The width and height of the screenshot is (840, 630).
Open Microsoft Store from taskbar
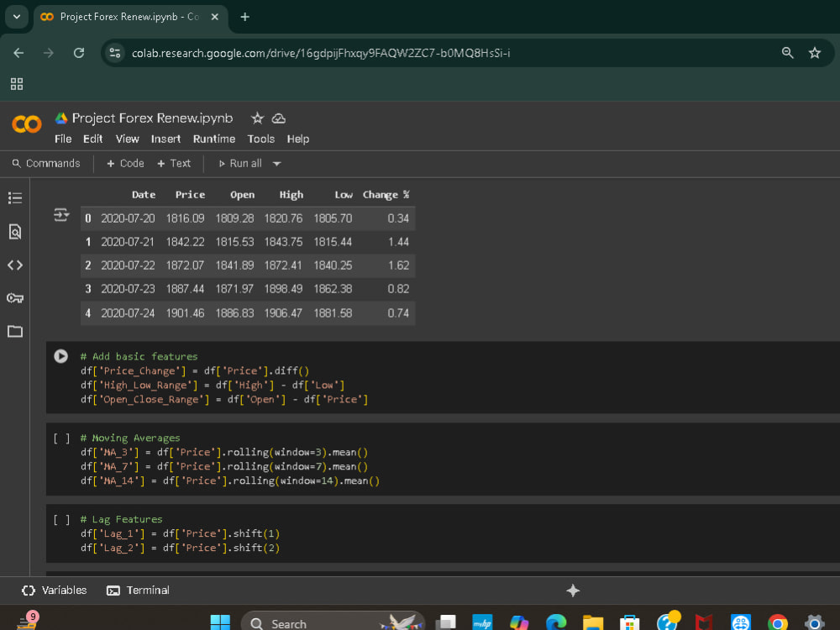pos(629,622)
